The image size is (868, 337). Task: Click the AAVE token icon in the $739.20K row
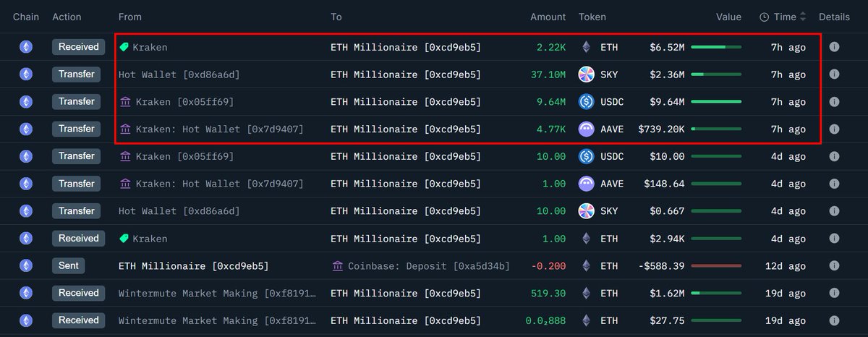pos(587,129)
